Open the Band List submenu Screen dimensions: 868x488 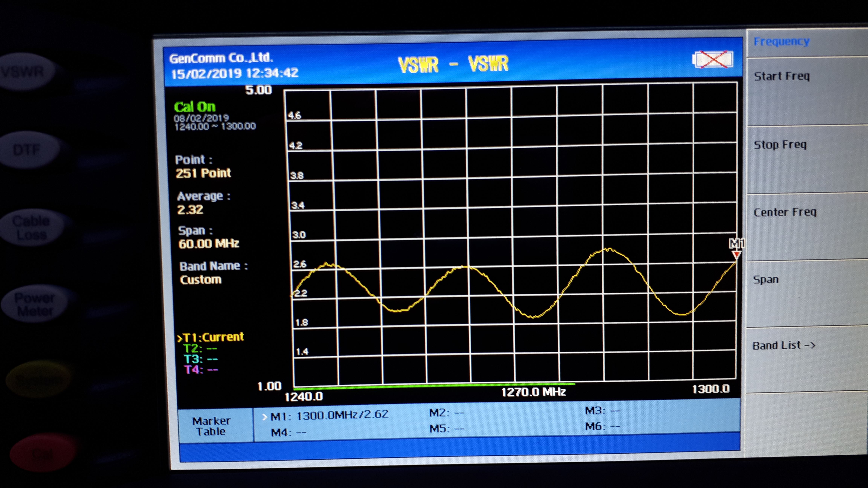tap(807, 359)
